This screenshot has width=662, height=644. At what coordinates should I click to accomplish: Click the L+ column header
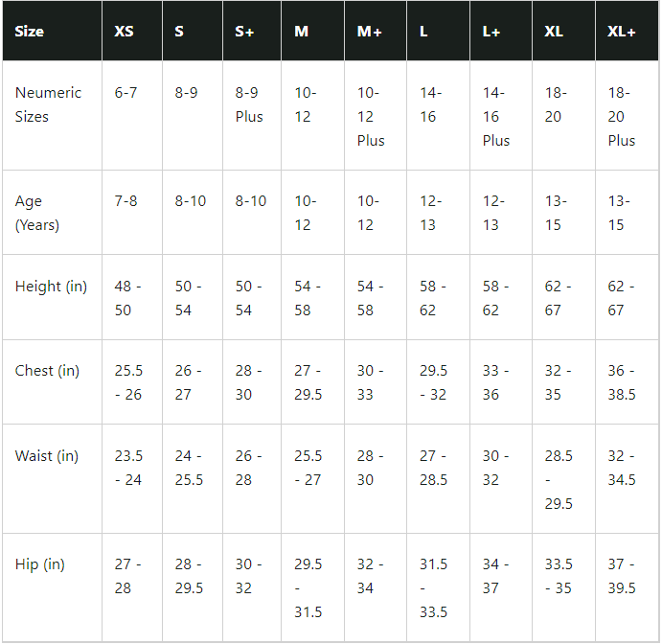pyautogui.click(x=491, y=31)
